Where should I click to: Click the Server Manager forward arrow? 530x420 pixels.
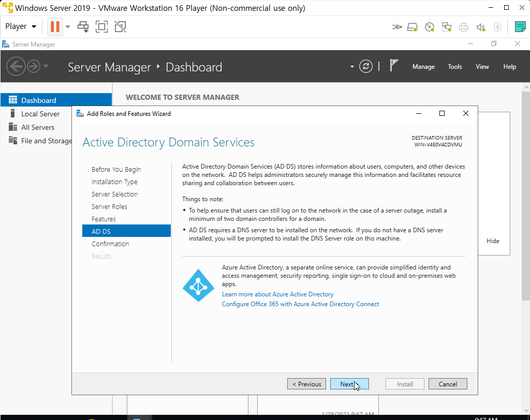34,66
